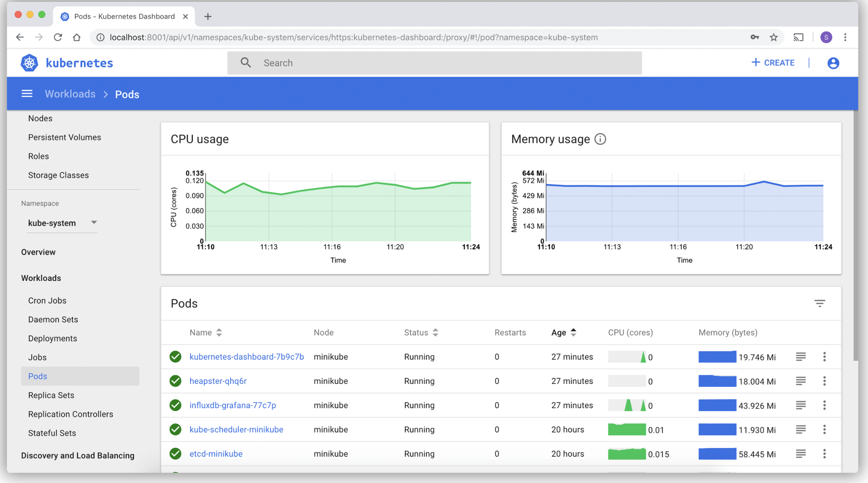Screen dimensions: 868x483
Task: Open a new browser tab
Action: point(207,17)
